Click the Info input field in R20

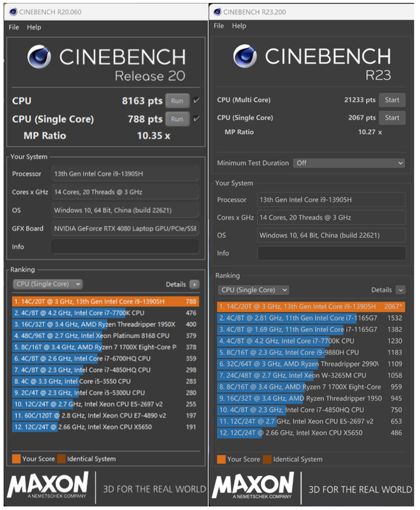(125, 247)
